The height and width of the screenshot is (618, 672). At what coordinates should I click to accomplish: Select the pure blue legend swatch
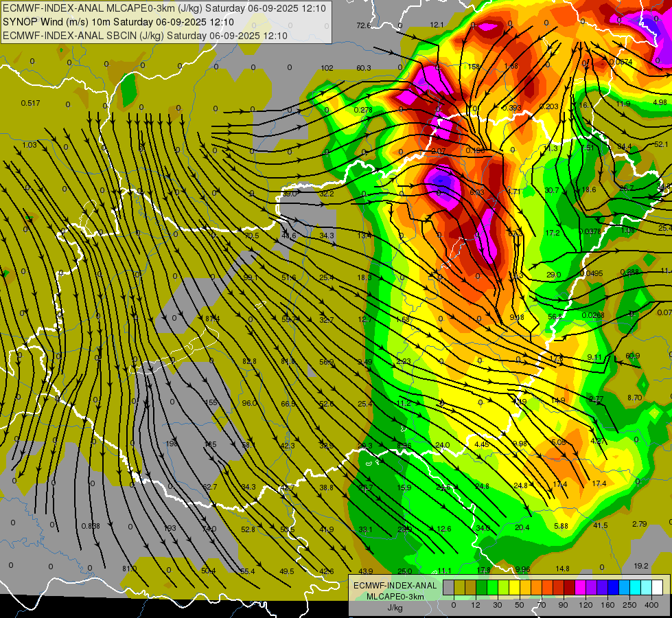pyautogui.click(x=613, y=587)
